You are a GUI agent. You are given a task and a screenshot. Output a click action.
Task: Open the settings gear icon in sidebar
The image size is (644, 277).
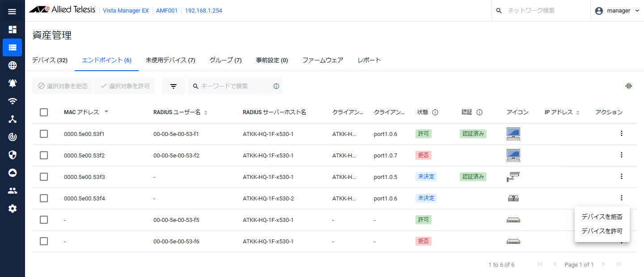pyautogui.click(x=13, y=209)
